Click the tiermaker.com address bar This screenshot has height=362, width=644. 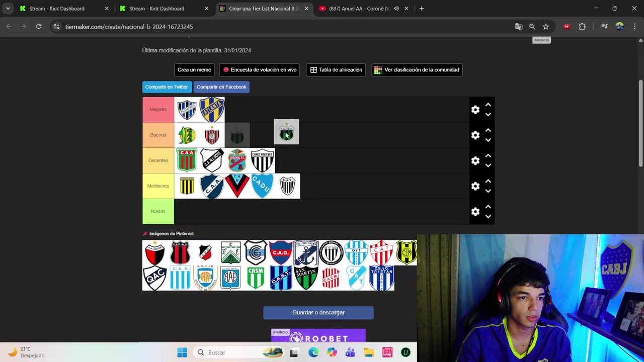click(282, 27)
